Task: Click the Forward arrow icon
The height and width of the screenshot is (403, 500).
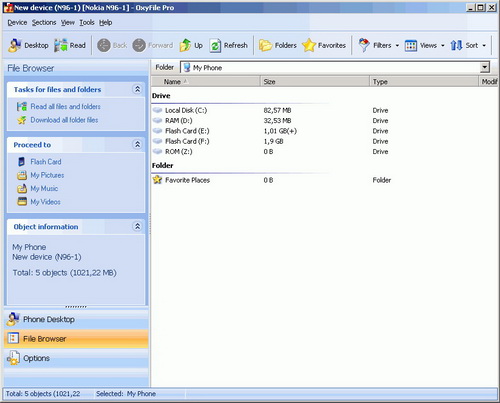Action: click(139, 45)
